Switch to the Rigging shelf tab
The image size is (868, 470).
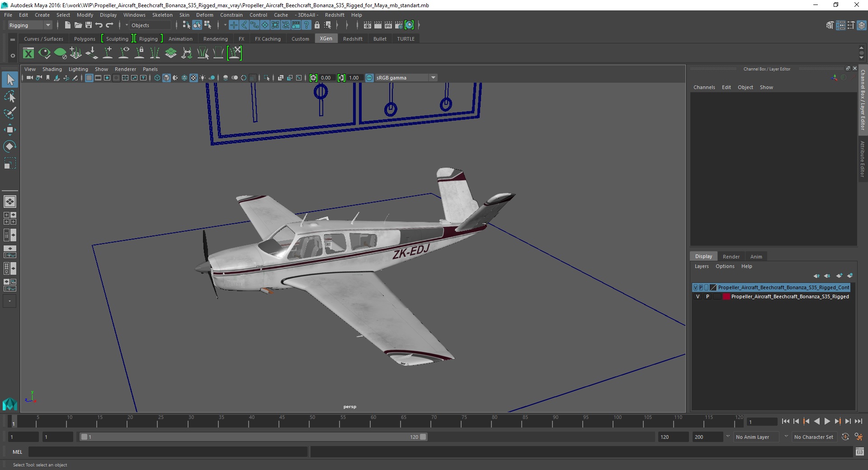(148, 39)
